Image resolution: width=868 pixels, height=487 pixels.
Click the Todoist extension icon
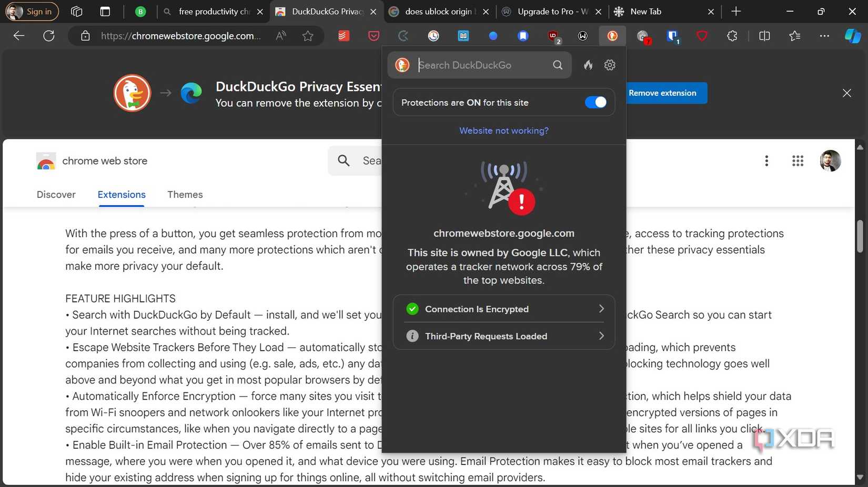coord(344,36)
